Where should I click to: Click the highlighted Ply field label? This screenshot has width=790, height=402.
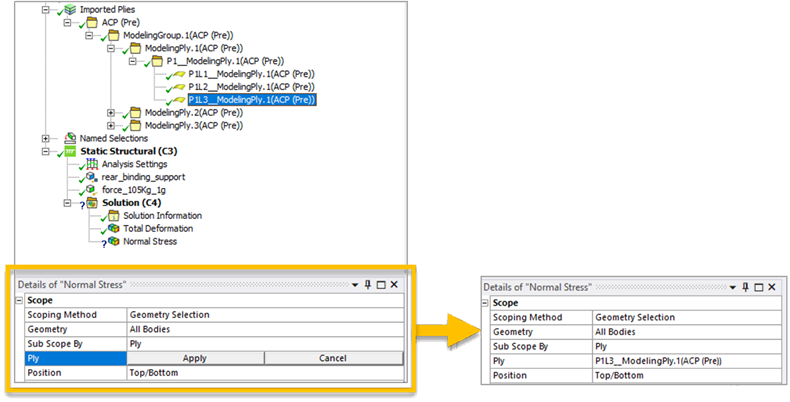click(x=76, y=358)
